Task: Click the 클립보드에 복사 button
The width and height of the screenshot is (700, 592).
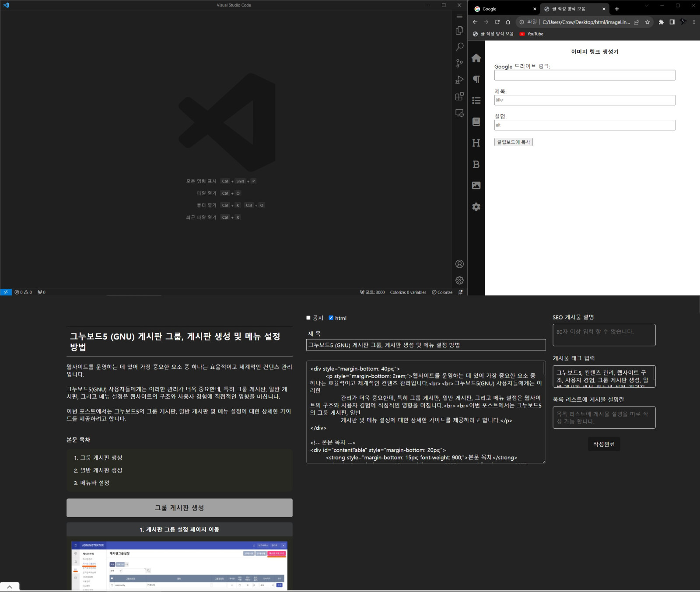Action: pyautogui.click(x=513, y=142)
